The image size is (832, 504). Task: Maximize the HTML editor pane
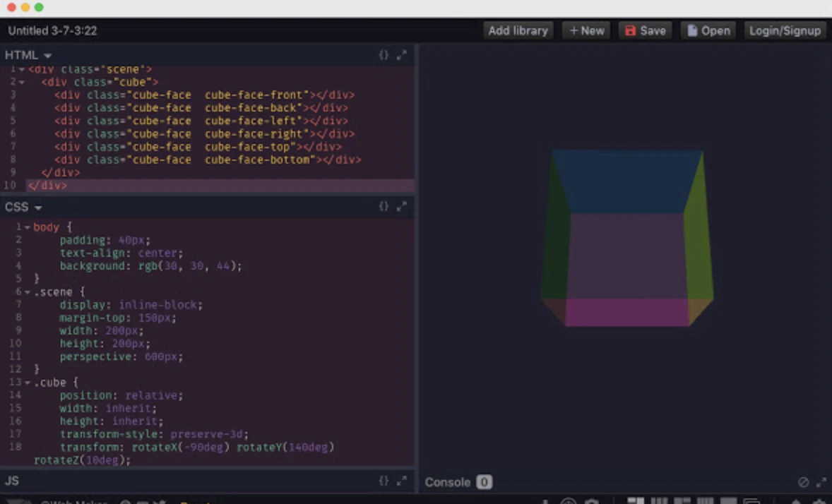[402, 54]
